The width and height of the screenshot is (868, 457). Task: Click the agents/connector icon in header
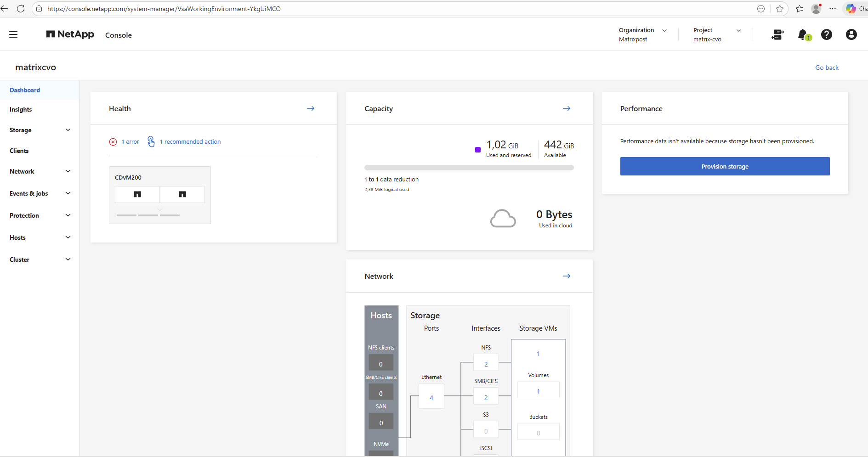[777, 34]
